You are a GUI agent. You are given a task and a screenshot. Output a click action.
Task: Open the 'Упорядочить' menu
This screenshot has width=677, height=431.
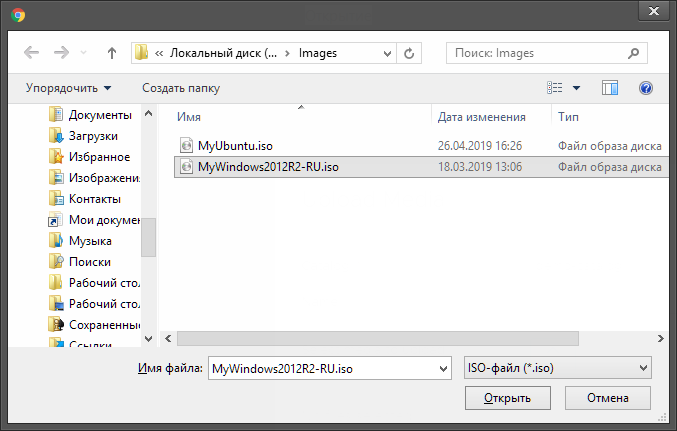[69, 88]
